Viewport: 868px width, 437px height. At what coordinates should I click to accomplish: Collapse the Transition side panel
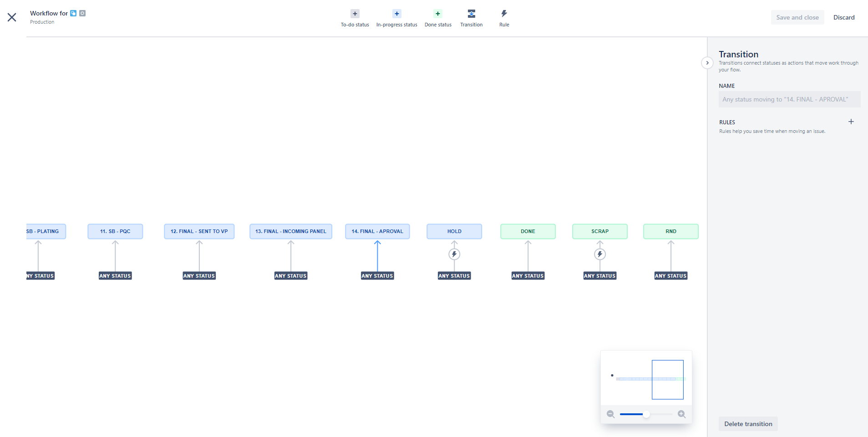click(x=707, y=63)
